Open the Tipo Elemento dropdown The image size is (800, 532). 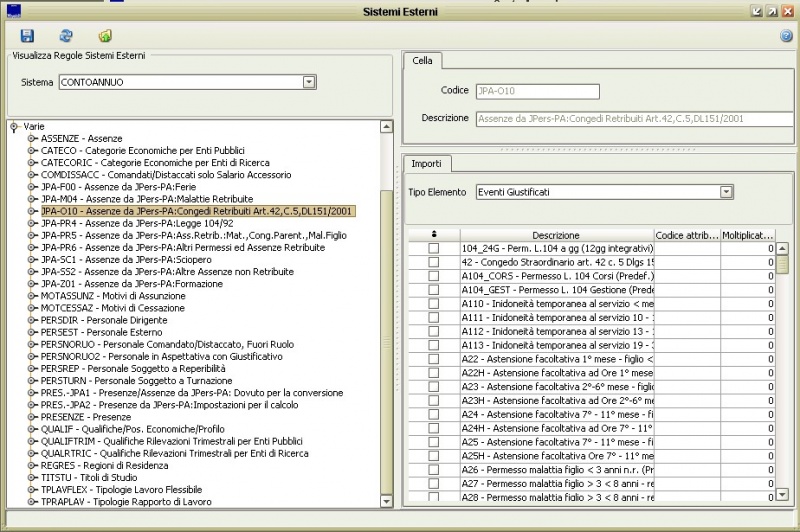[x=726, y=191]
